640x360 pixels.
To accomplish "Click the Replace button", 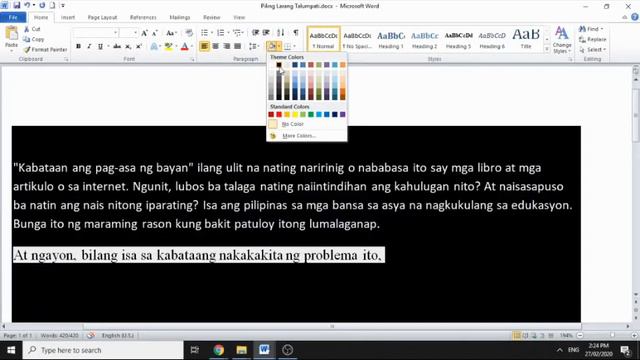I will 592,39.
